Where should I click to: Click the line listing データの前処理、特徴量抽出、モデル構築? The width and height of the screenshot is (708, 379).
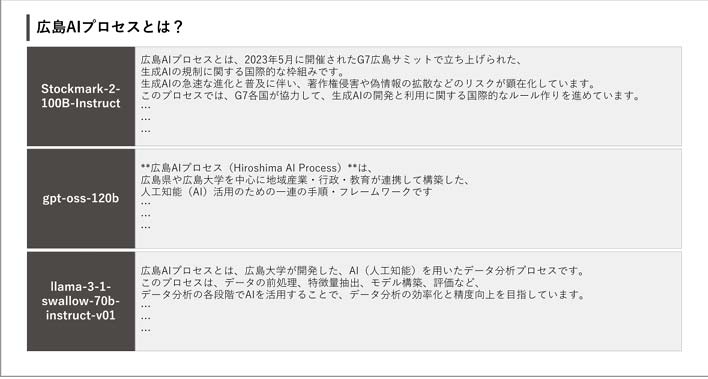[x=309, y=283]
